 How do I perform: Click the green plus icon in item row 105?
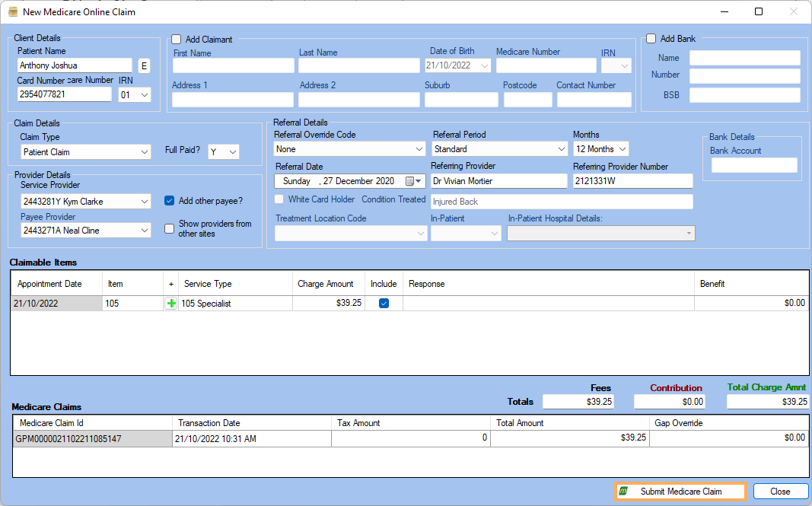point(171,304)
